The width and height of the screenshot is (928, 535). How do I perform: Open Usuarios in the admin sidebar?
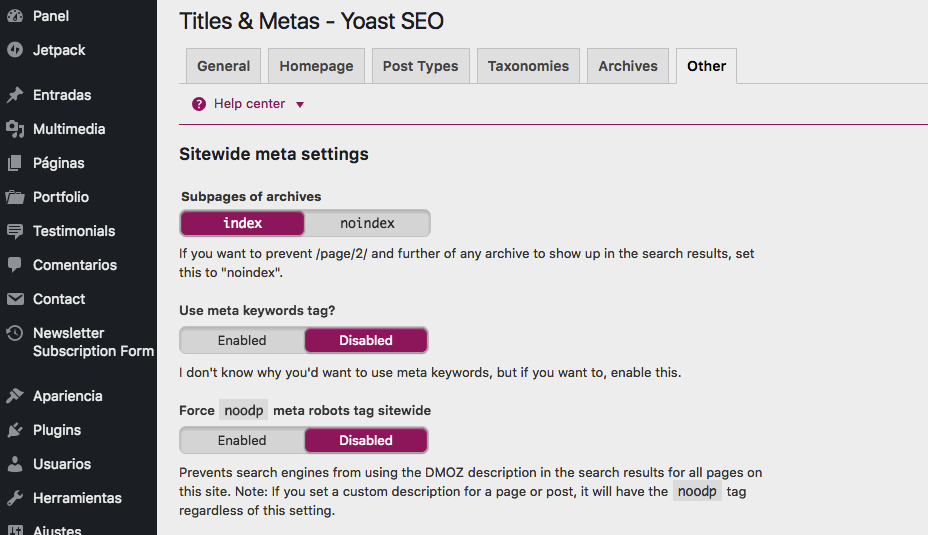click(x=62, y=464)
